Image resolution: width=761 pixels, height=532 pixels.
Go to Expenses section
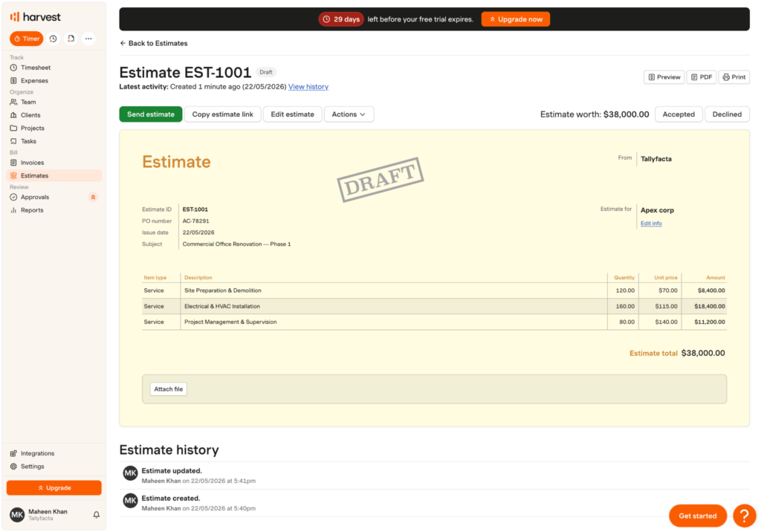[x=54, y=80]
